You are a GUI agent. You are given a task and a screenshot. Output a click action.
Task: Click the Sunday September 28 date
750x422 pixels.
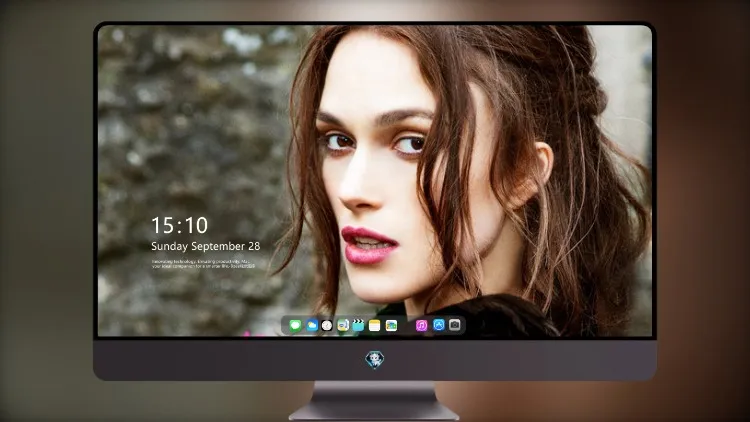pos(206,246)
